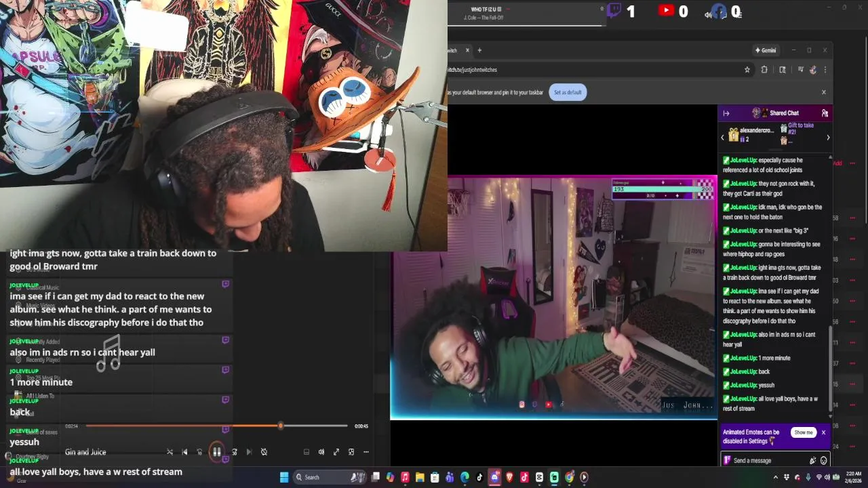Click Show me for animated emotes
Screen dimensions: 868x488
pyautogui.click(x=804, y=432)
